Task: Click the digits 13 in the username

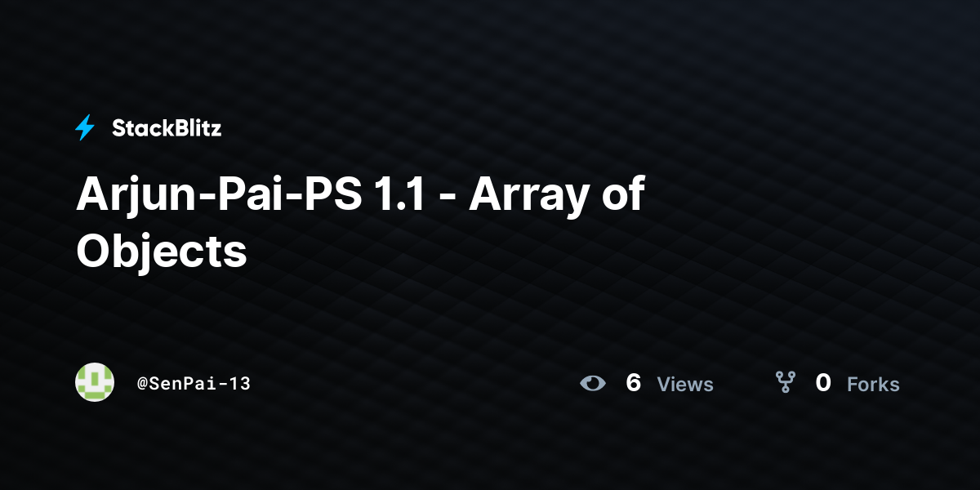Action: click(240, 383)
